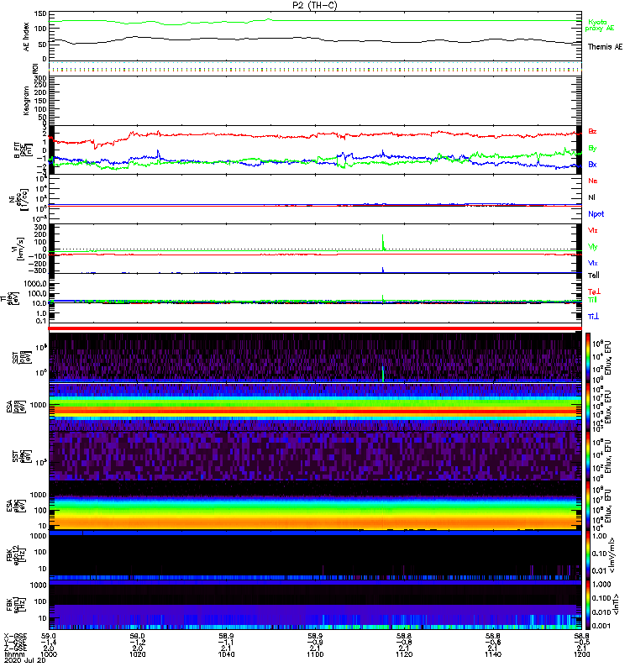The image size is (630, 672).
Task: Select the green Ti parallel legend label
Action: tap(592, 300)
